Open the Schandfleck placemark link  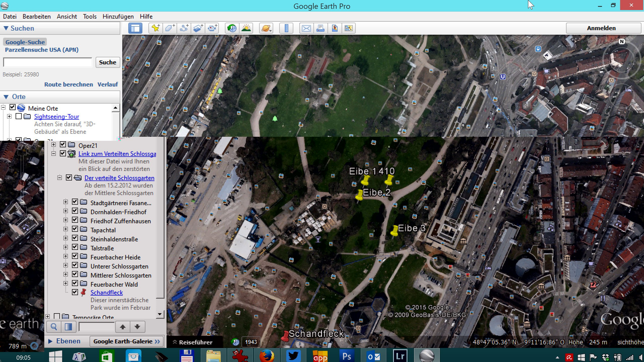pos(107,292)
